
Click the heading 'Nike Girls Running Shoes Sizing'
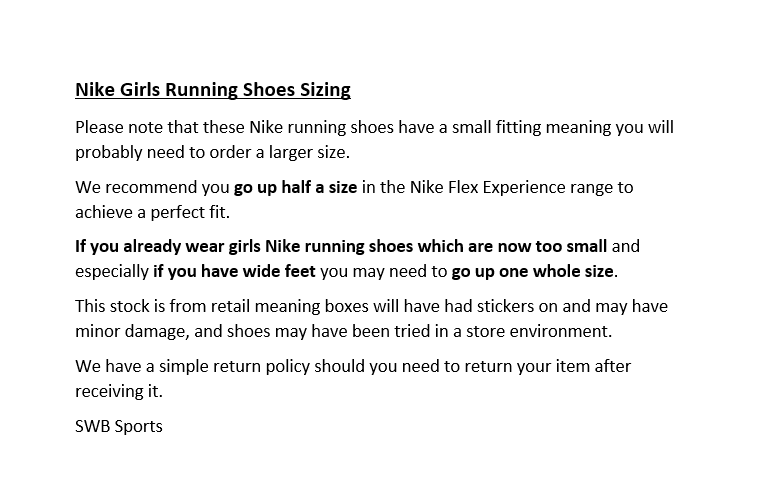[213, 90]
